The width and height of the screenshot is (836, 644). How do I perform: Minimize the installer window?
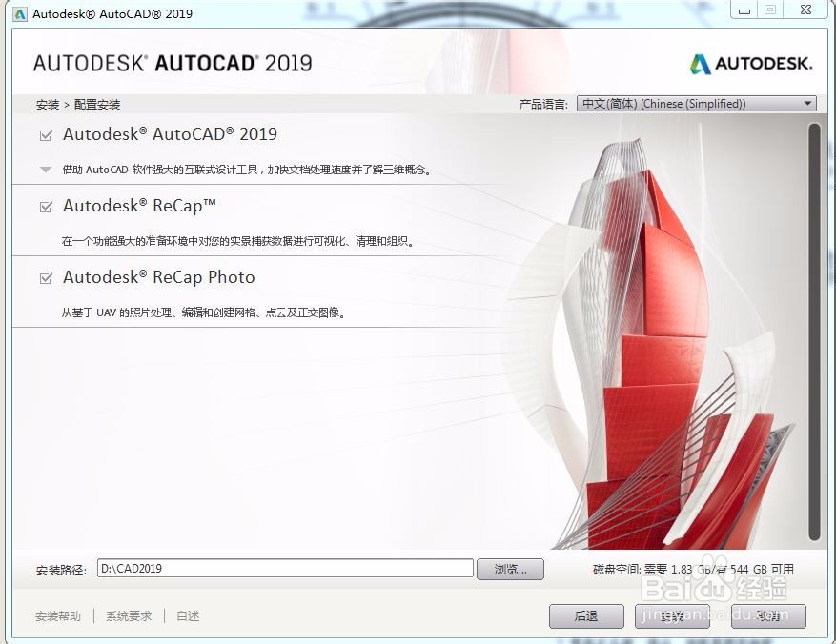(744, 10)
